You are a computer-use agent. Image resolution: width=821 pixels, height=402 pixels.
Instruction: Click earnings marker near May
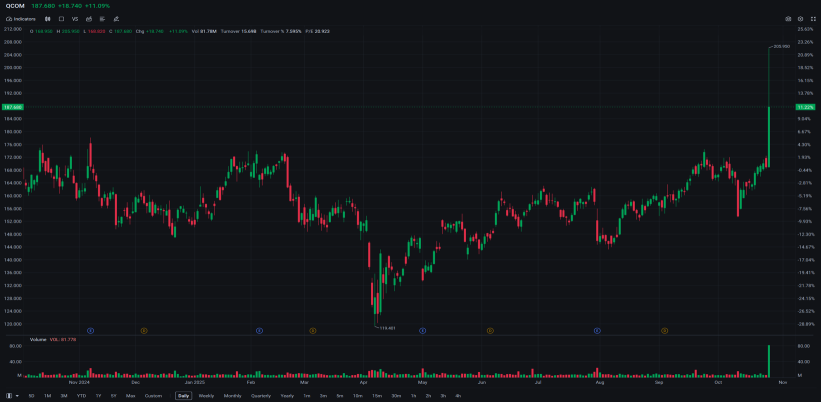pos(423,330)
